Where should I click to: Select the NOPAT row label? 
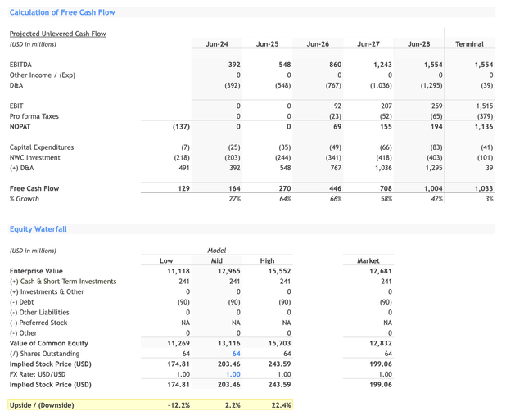21,127
